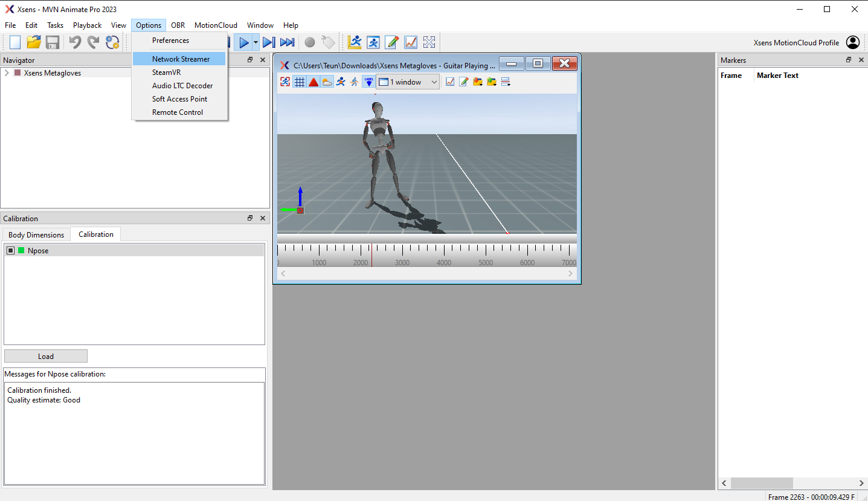The width and height of the screenshot is (868, 501).
Task: Open the Xsens MotionCloud Profile account icon
Action: (x=853, y=42)
